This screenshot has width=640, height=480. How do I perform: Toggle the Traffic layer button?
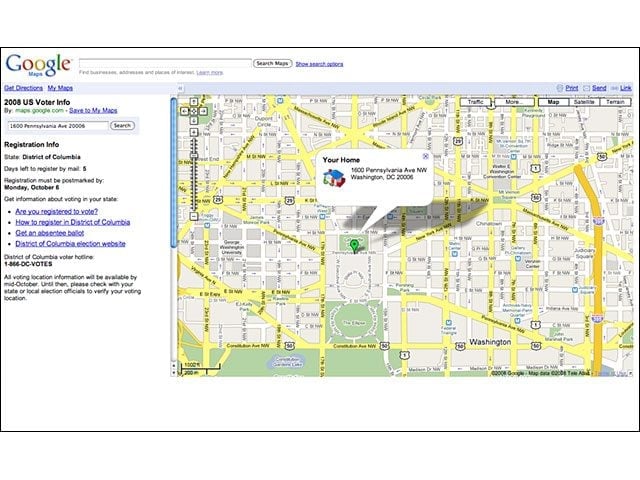(476, 102)
